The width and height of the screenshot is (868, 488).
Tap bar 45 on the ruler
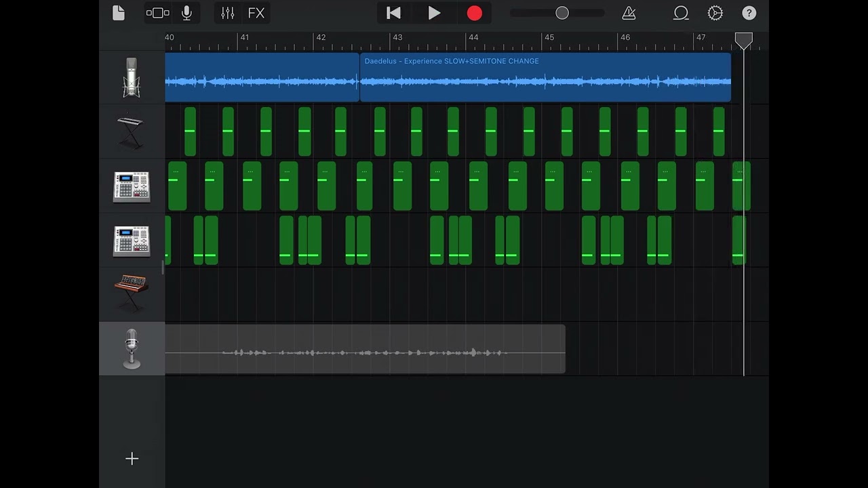(549, 37)
